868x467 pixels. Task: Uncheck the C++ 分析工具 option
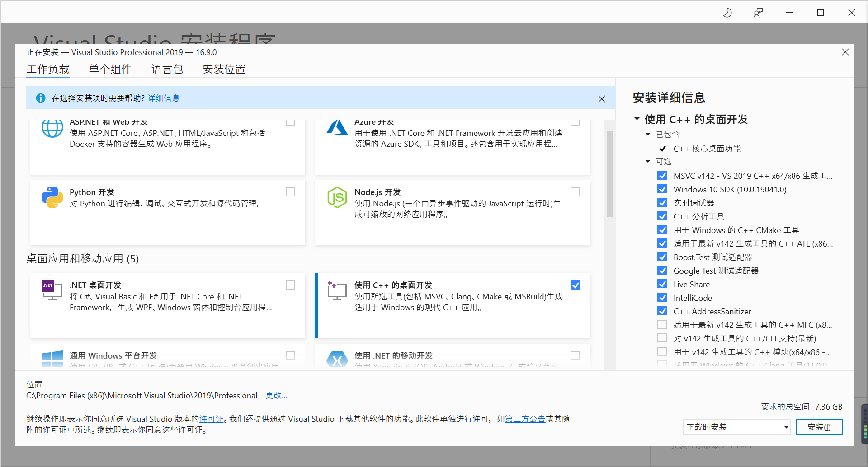click(x=662, y=216)
